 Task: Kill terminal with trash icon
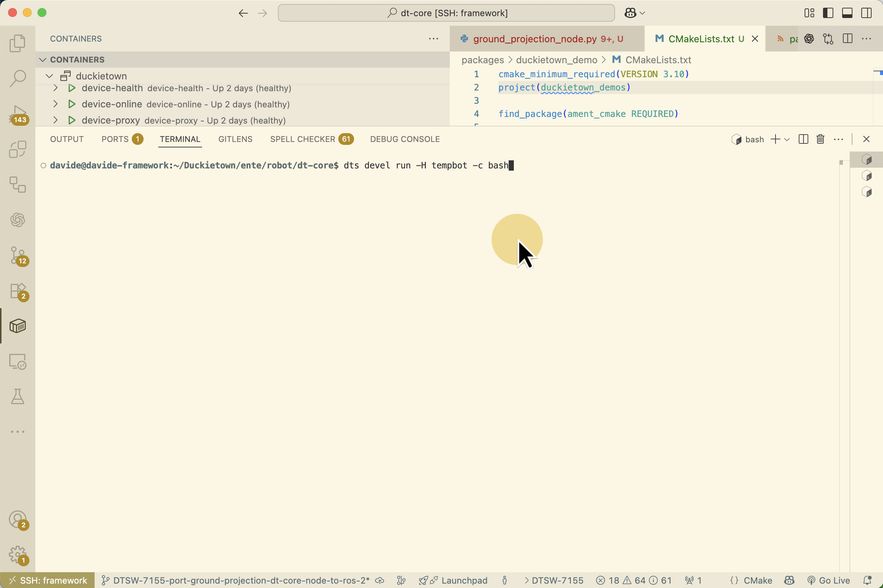[820, 139]
